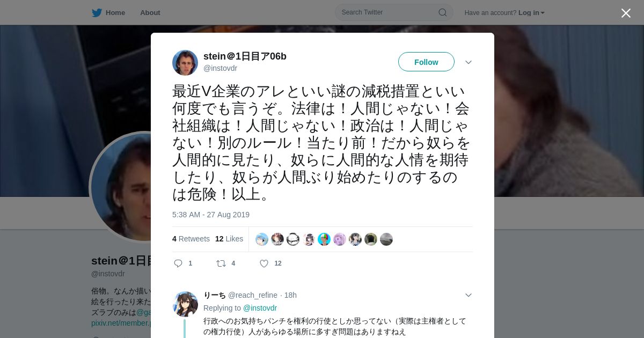Open stein's profile avatar in the tweet
Screen dimensions: 644x338
click(x=185, y=63)
